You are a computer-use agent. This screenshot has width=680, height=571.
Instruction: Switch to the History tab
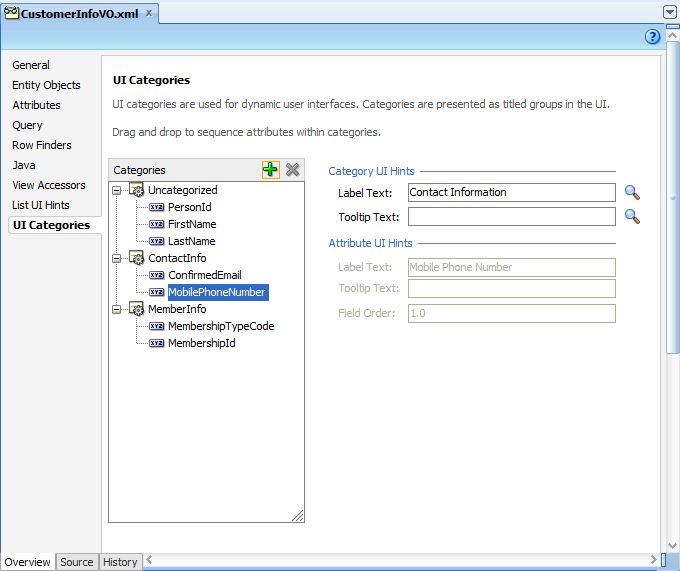[120, 562]
